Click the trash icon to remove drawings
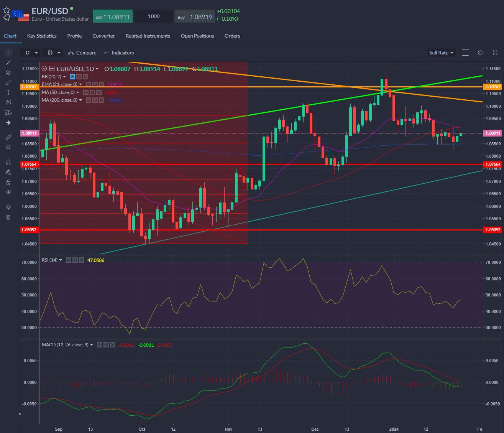504x433 pixels. [8, 217]
